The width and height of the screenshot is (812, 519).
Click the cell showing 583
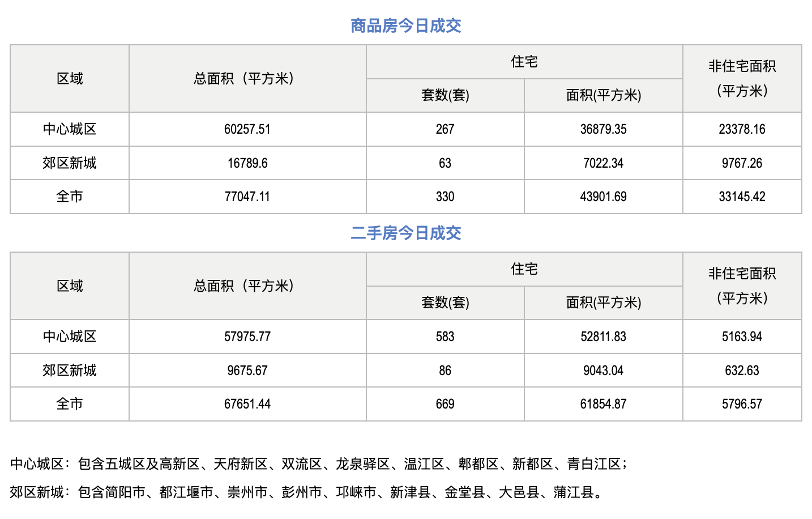click(x=445, y=337)
